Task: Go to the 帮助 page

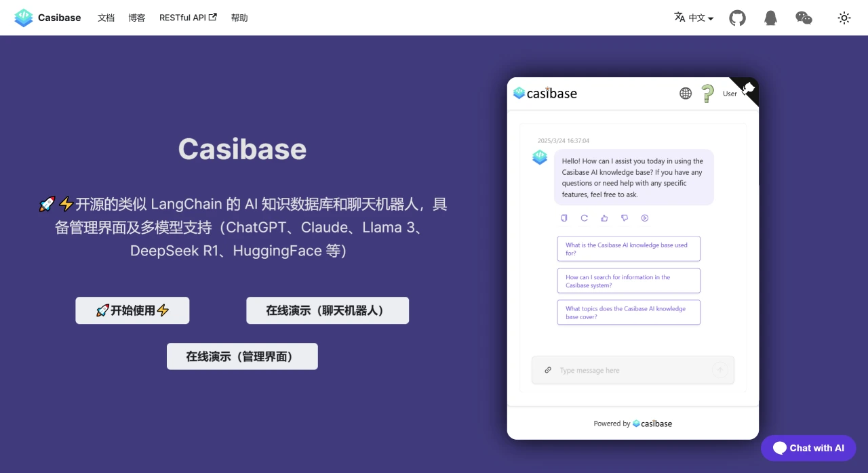Action: tap(239, 18)
